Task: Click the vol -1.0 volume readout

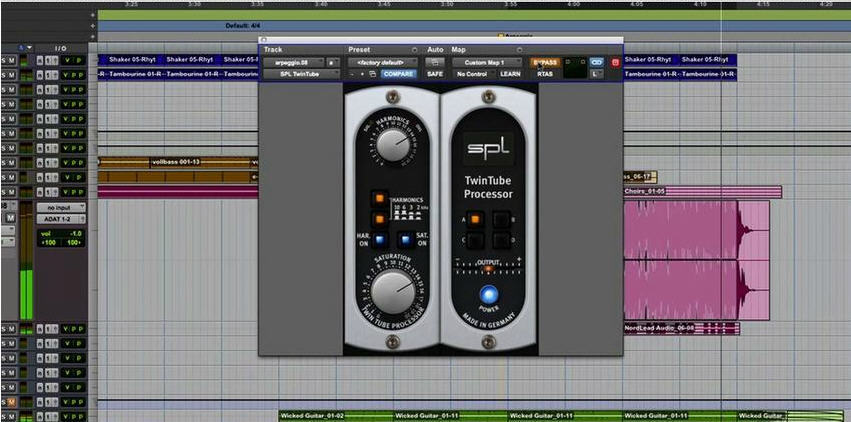Action: tap(61, 233)
